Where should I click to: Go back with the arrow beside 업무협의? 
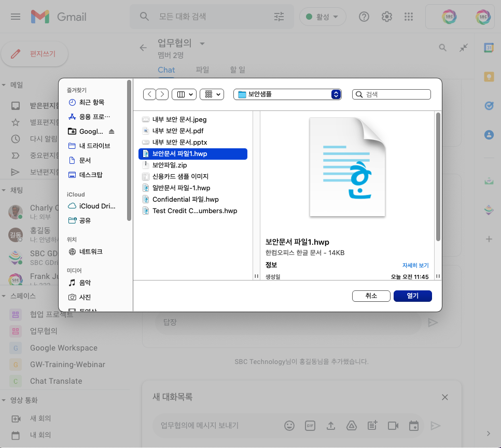[143, 48]
